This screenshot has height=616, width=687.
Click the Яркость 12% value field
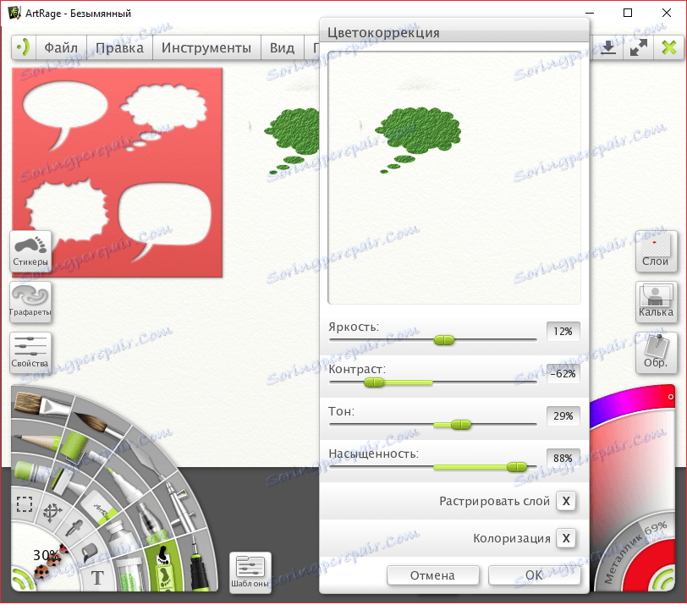click(563, 331)
